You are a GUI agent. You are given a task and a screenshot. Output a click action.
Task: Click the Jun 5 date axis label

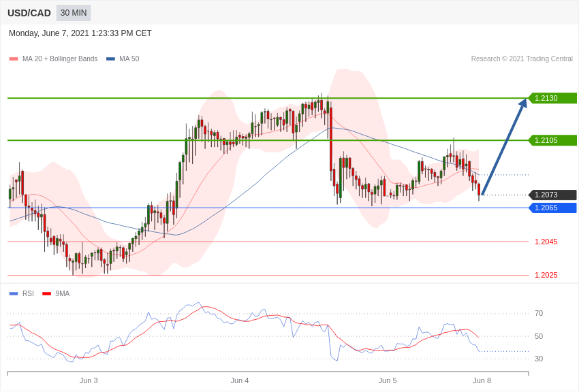pos(388,380)
